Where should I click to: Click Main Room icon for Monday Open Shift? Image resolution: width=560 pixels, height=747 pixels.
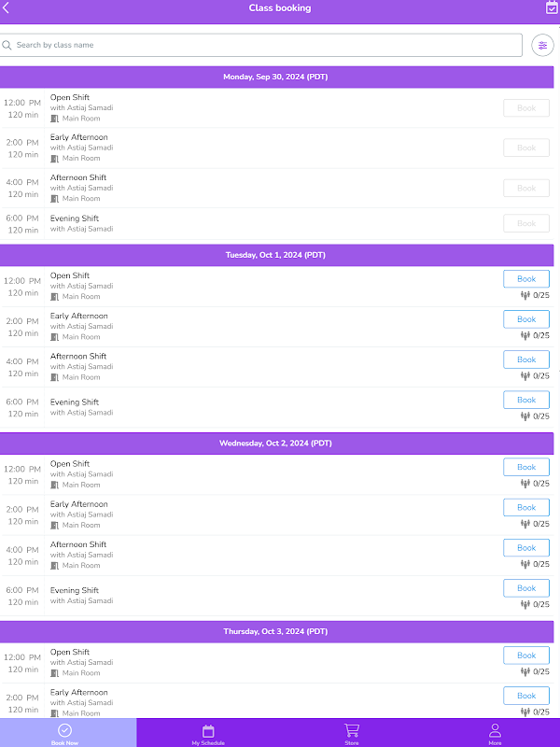point(55,119)
